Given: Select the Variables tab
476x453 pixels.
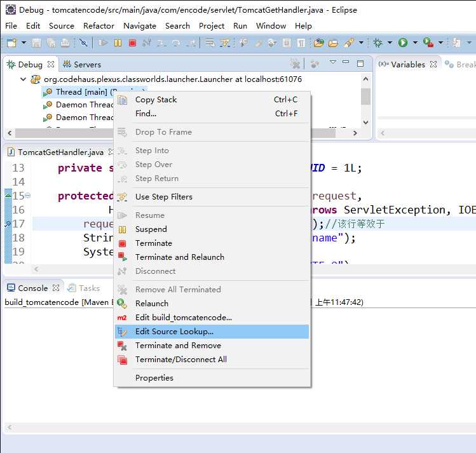Looking at the screenshot, I should [x=408, y=64].
